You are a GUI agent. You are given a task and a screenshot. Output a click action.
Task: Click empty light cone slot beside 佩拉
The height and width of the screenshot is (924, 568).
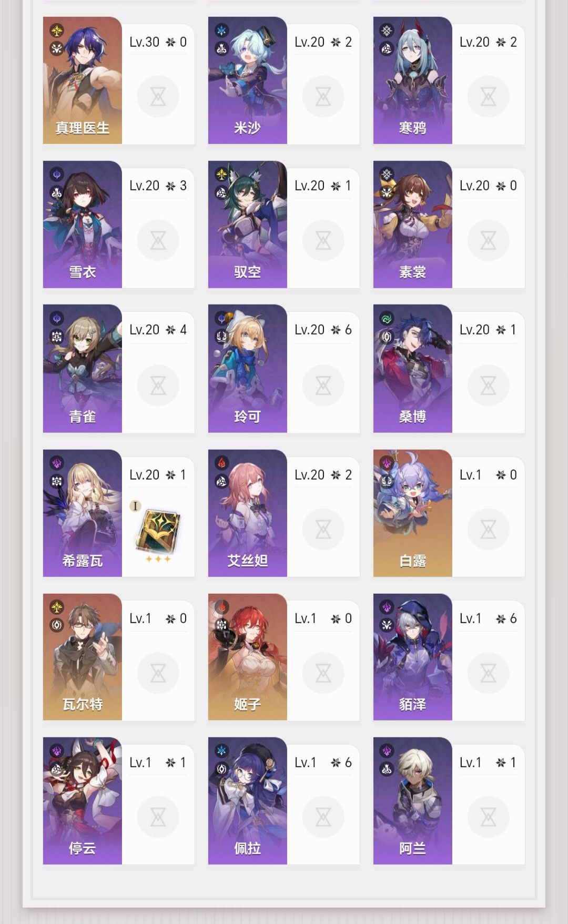(323, 817)
